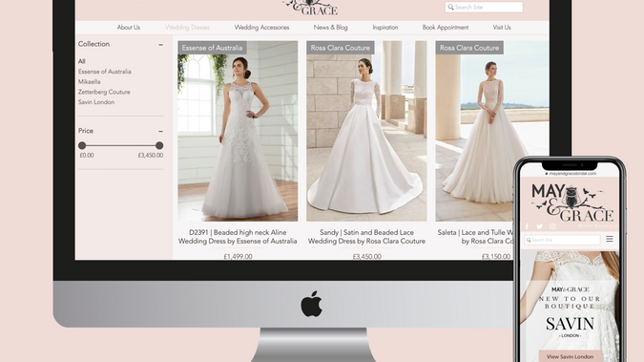Viewport: 644px width, 362px height.
Task: Open the Inspiration menu item
Action: pos(385,28)
